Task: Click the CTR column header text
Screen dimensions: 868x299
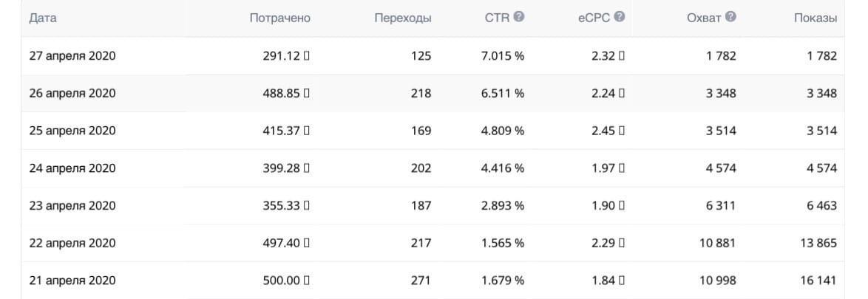Action: point(497,18)
